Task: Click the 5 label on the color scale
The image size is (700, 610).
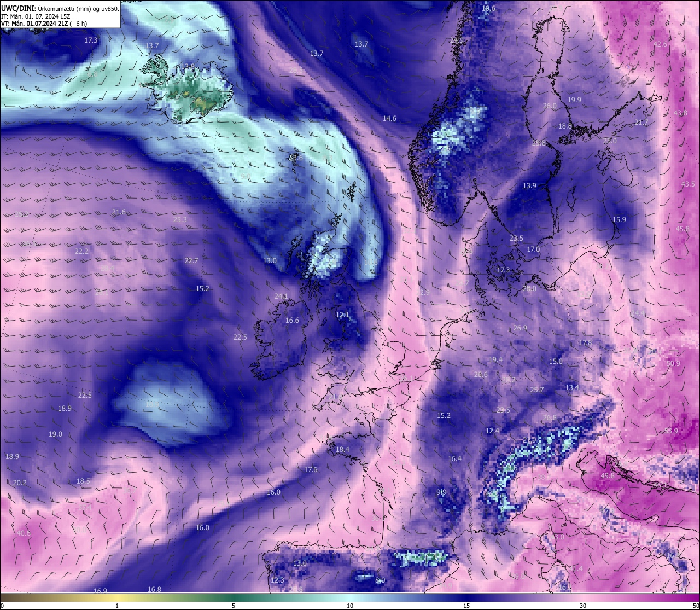Action: tap(234, 606)
